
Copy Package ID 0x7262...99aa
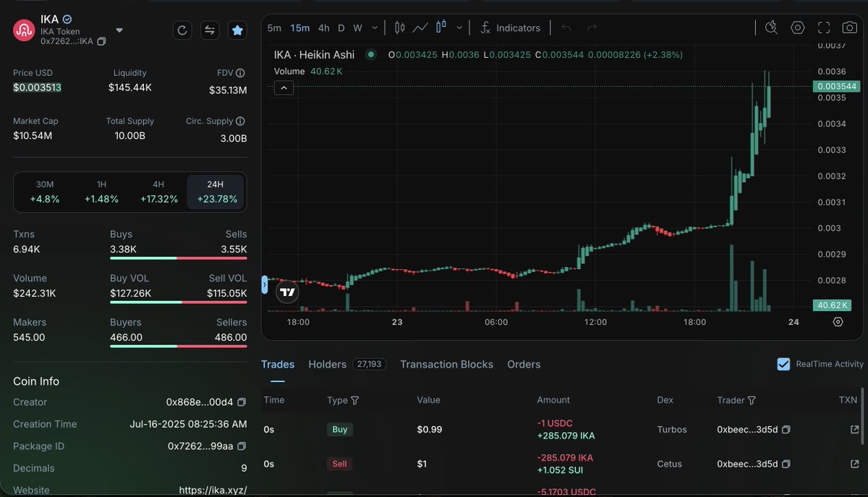(242, 446)
